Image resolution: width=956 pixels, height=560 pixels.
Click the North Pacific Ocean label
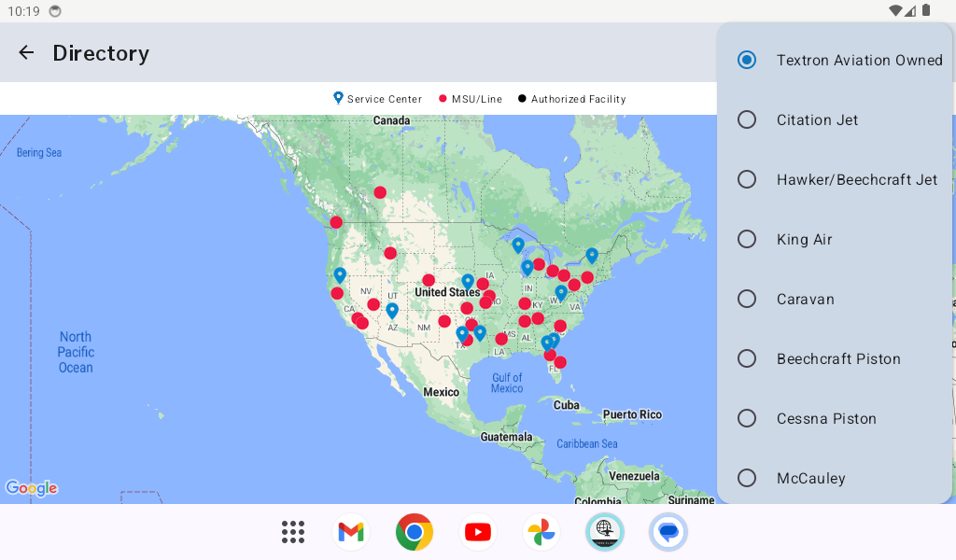tap(76, 352)
